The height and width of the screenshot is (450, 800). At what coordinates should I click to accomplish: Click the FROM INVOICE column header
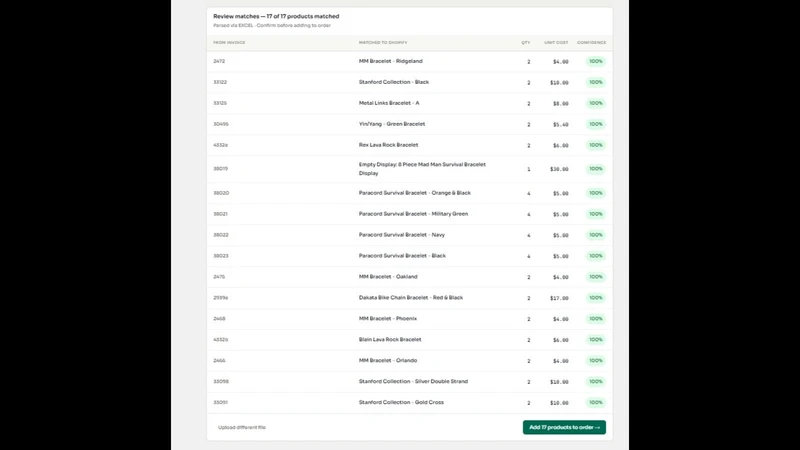click(x=229, y=42)
